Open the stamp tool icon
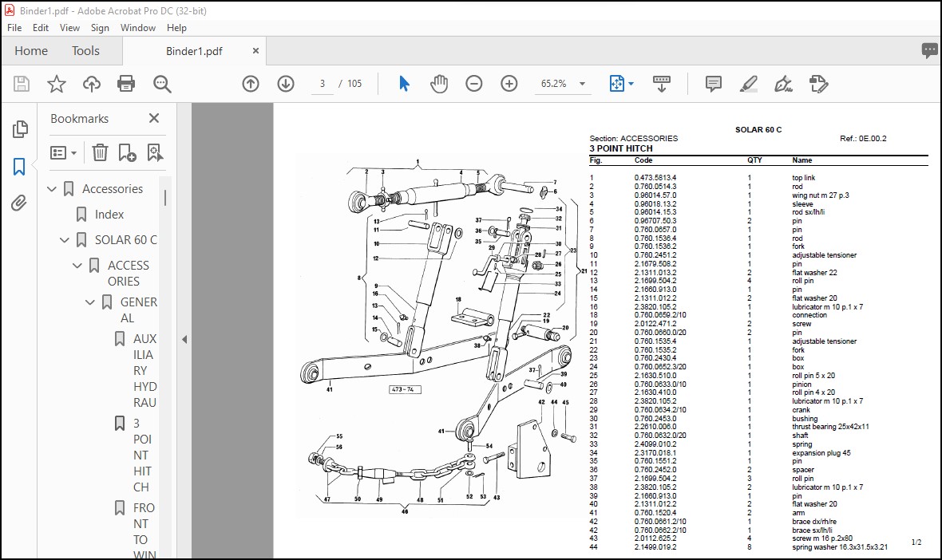The image size is (942, 560). (818, 84)
